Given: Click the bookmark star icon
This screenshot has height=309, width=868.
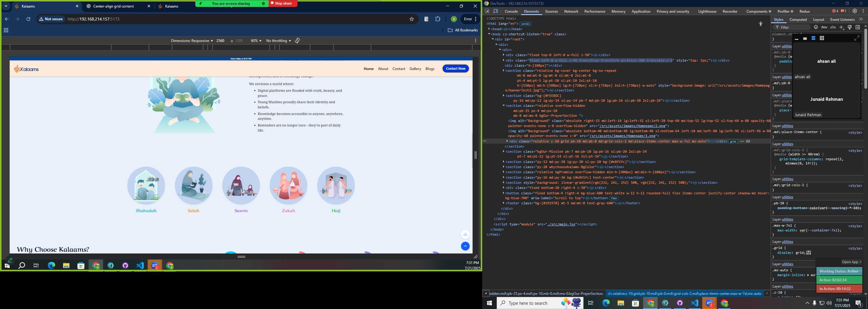Looking at the screenshot, I should click(x=411, y=19).
